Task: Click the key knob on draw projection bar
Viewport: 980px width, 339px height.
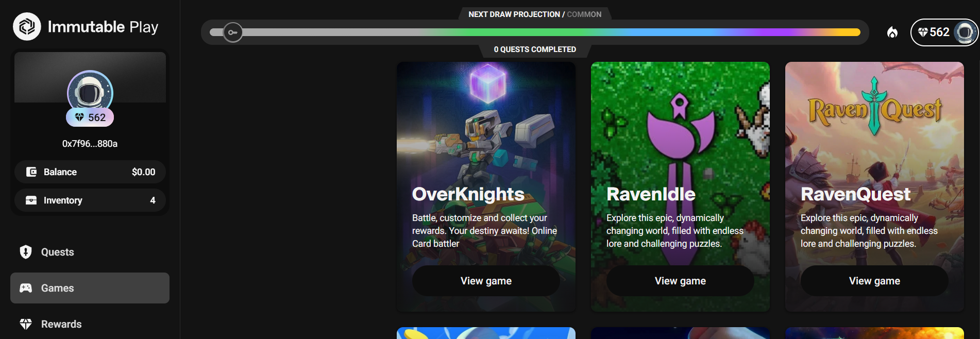Action: pos(233,32)
